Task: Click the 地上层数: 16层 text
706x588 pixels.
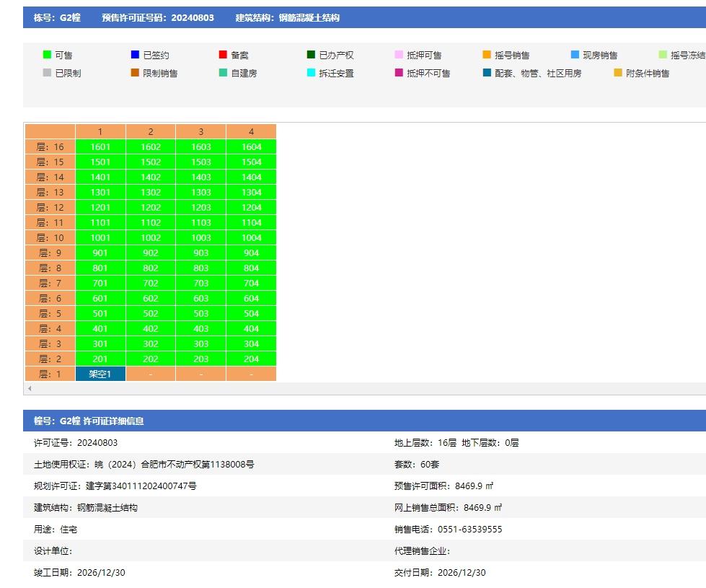Action: coord(425,443)
